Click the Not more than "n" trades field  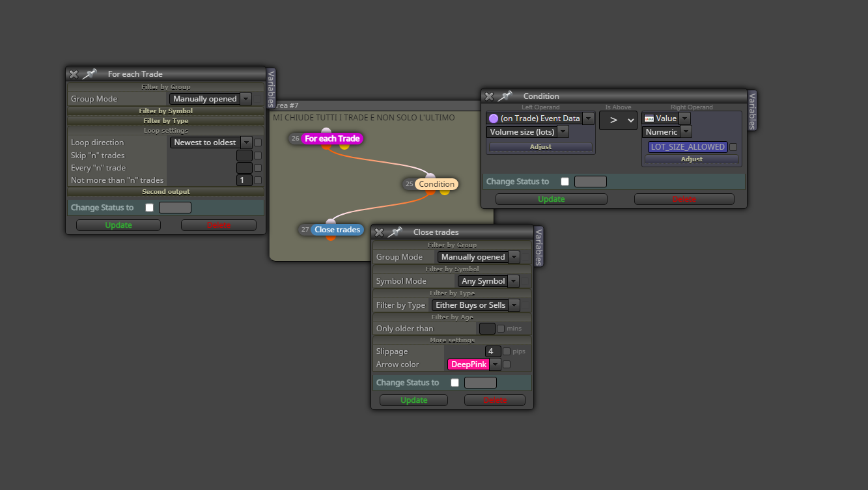tap(244, 180)
